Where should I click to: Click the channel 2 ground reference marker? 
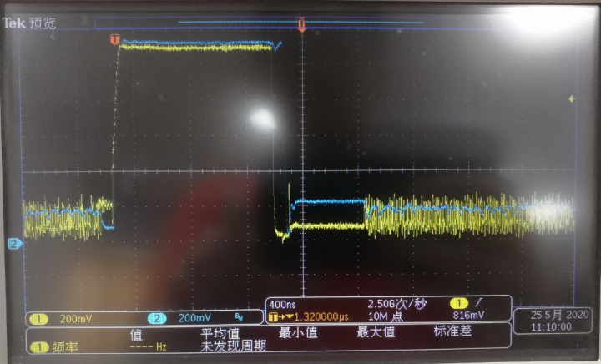tap(15, 244)
